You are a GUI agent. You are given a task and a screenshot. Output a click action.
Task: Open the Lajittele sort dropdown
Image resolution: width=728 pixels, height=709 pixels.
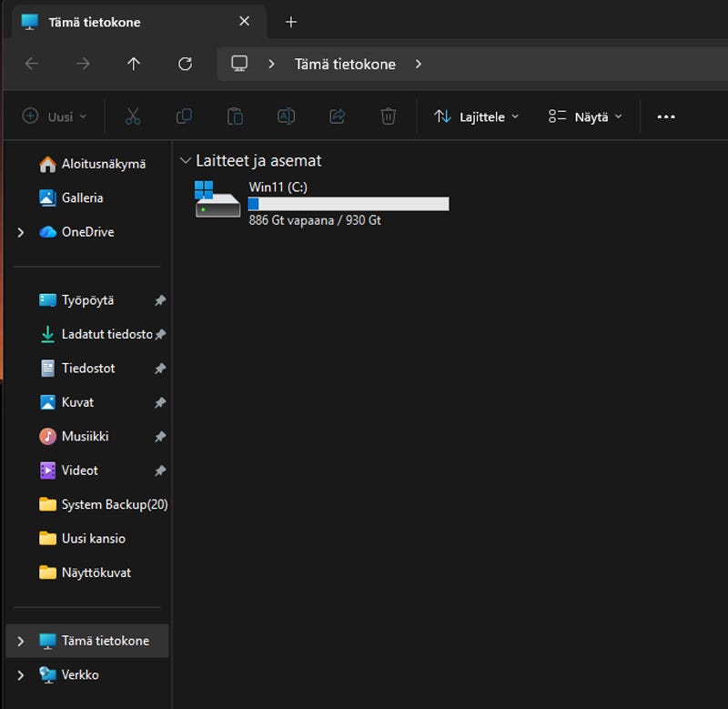(476, 116)
